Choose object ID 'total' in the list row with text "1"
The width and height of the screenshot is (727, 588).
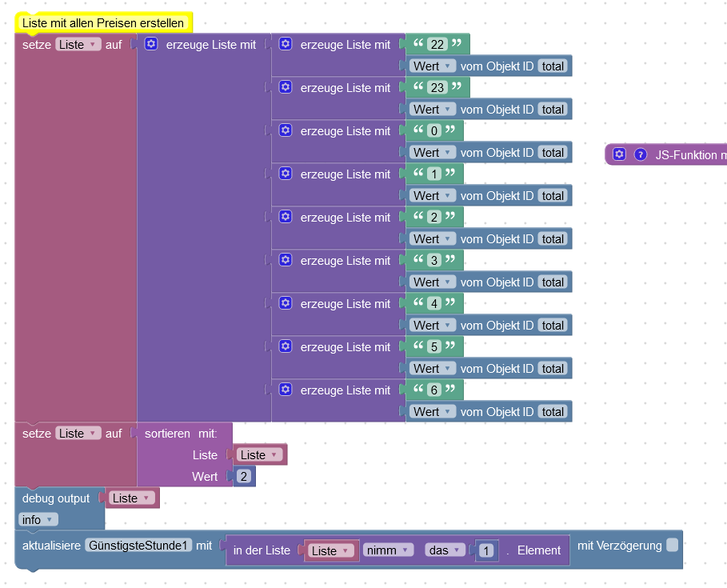coord(553,196)
